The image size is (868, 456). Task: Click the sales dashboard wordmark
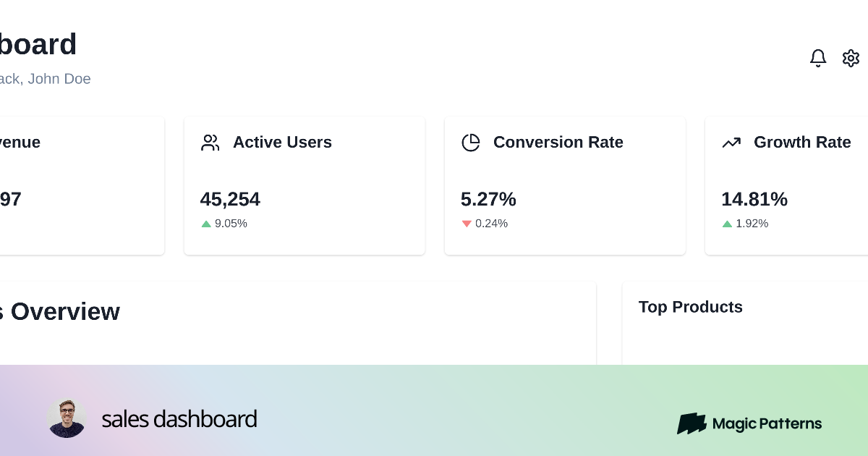[179, 418]
